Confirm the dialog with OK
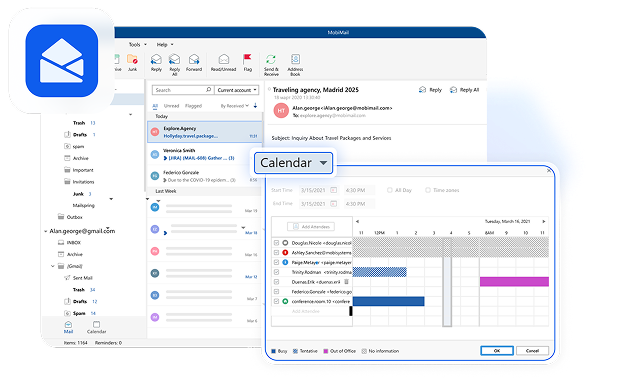 point(497,351)
